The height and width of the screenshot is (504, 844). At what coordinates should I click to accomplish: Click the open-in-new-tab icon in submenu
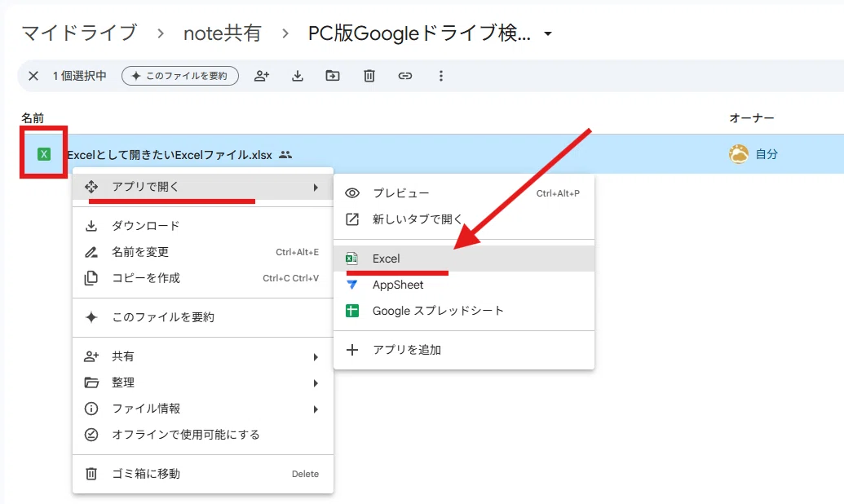tap(352, 219)
